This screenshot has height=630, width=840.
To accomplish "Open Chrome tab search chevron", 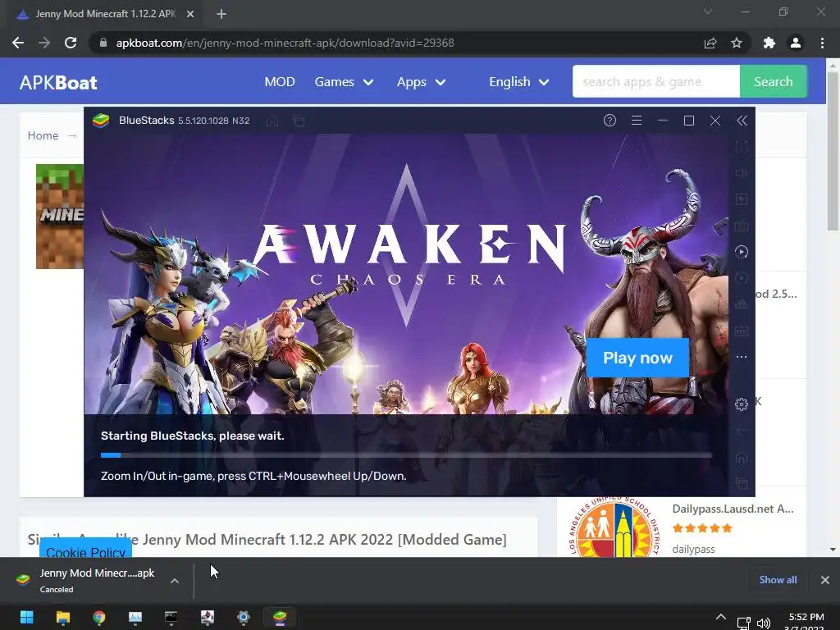I will click(x=708, y=11).
